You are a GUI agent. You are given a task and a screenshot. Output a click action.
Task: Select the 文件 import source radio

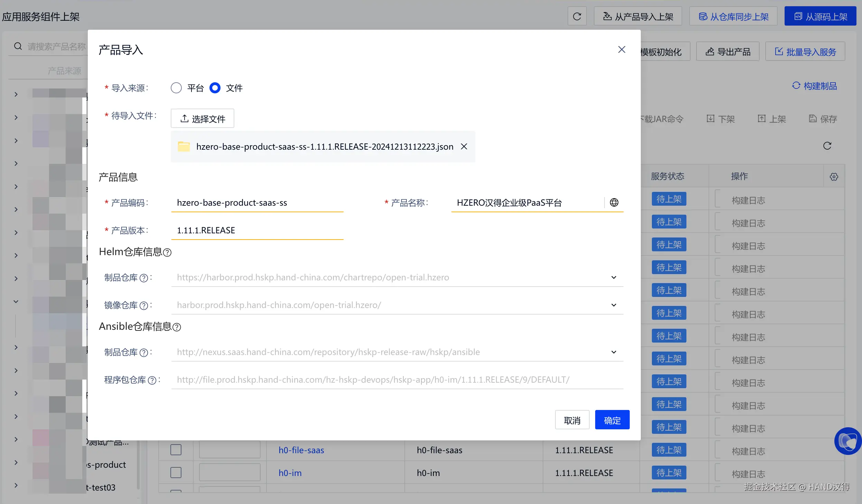(215, 88)
